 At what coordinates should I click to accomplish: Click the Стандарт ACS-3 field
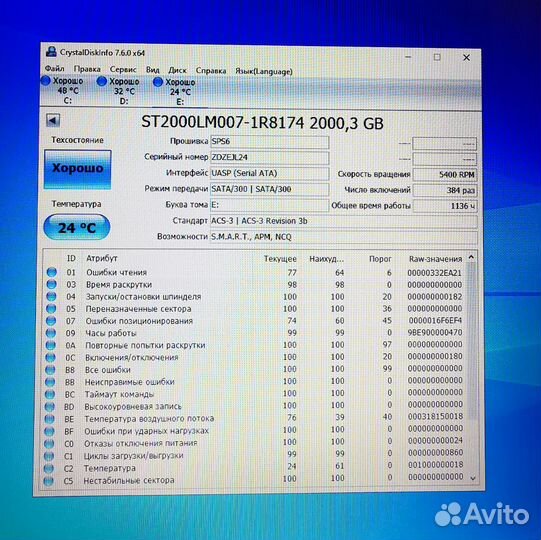(x=344, y=221)
